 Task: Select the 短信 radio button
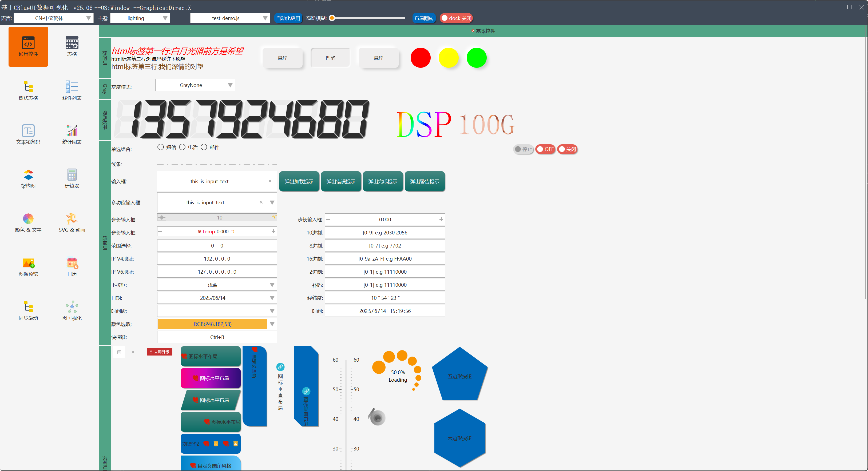161,147
